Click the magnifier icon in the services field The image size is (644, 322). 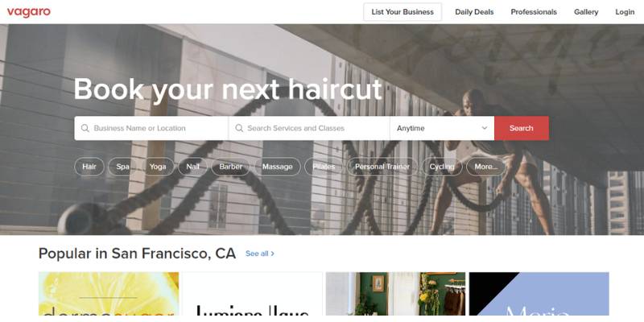coord(239,128)
